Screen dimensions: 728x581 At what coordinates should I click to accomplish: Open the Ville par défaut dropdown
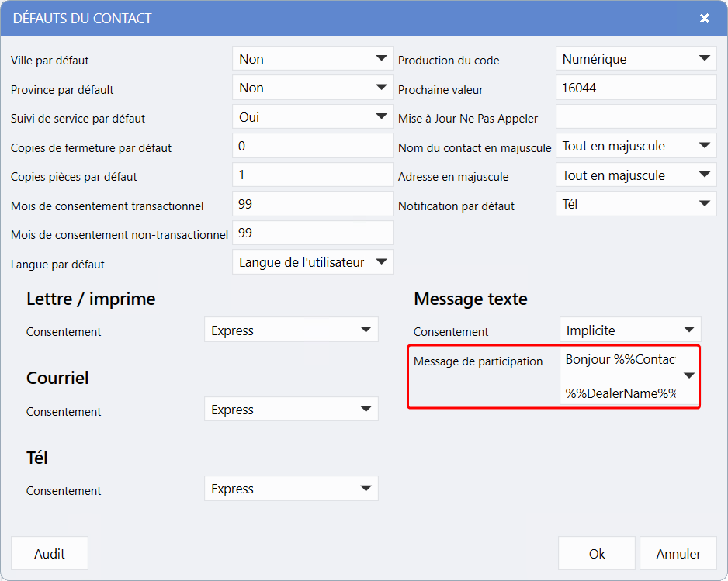point(313,59)
